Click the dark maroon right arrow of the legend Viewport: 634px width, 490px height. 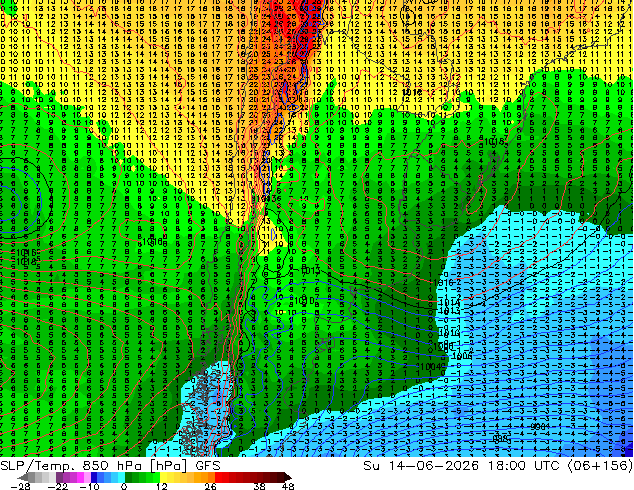[287, 477]
